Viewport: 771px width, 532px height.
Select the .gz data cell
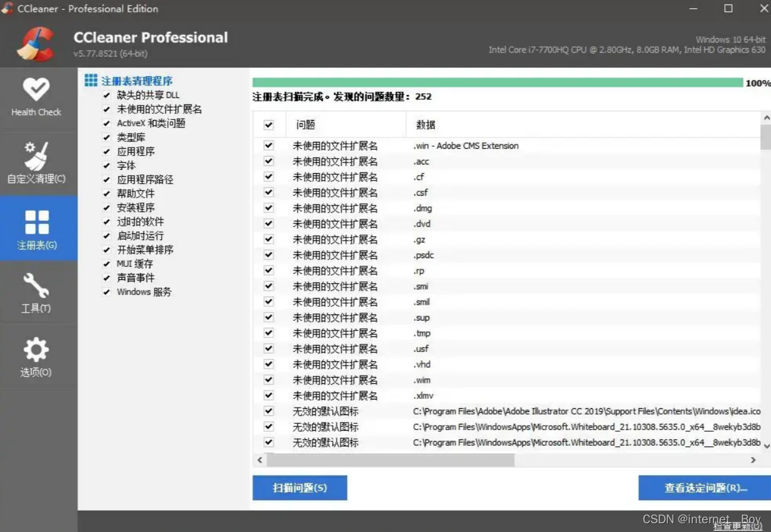(419, 239)
